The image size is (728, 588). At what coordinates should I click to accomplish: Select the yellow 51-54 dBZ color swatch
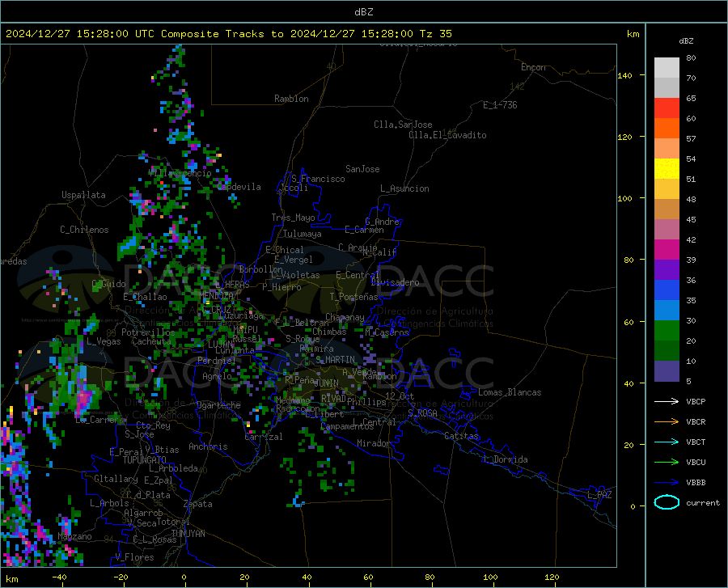click(667, 169)
